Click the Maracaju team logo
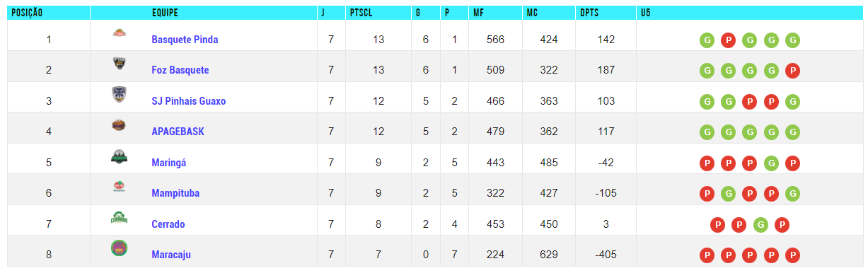Viewport: 868px width, 278px height. click(119, 248)
